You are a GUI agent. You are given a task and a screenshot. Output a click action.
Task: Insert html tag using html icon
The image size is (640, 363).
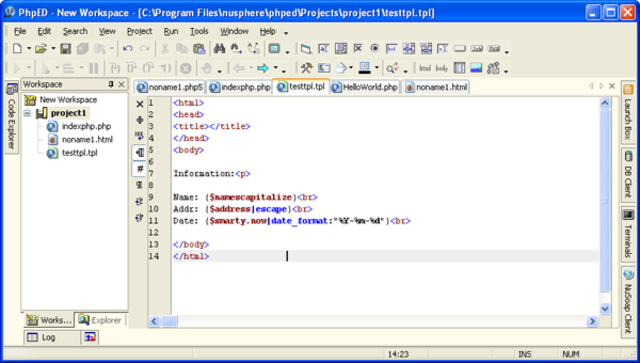425,68
